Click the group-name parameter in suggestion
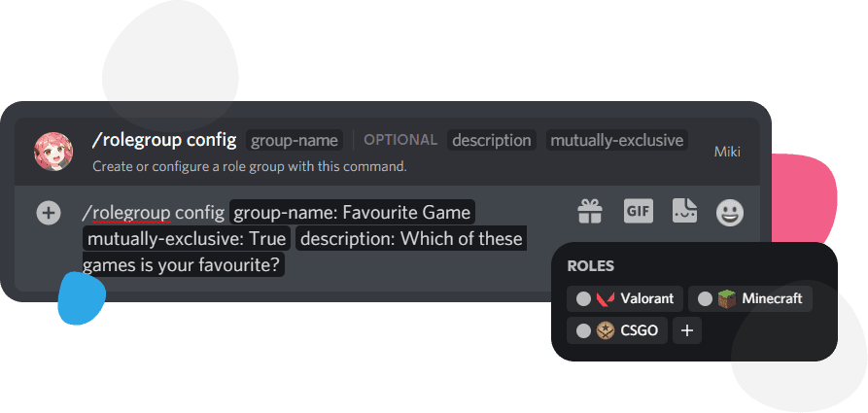The width and height of the screenshot is (868, 413). [x=295, y=140]
